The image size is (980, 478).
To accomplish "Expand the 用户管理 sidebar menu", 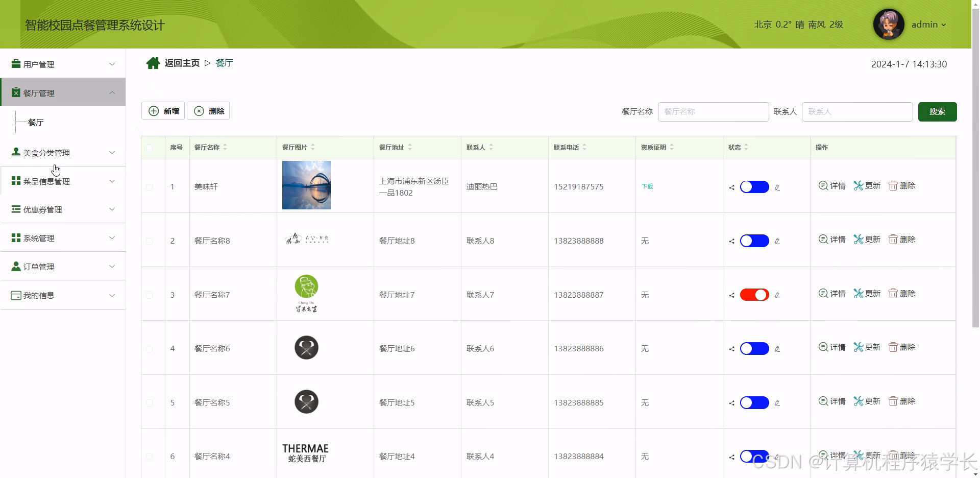I will 63,64.
